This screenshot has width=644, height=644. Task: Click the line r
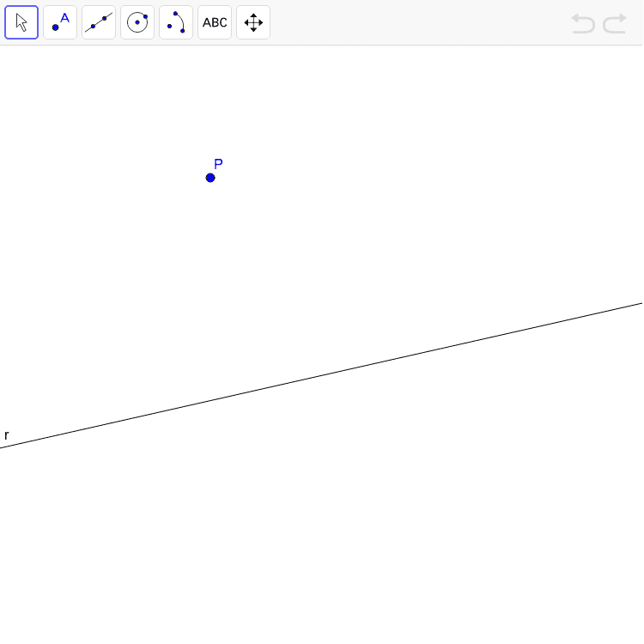point(321,376)
